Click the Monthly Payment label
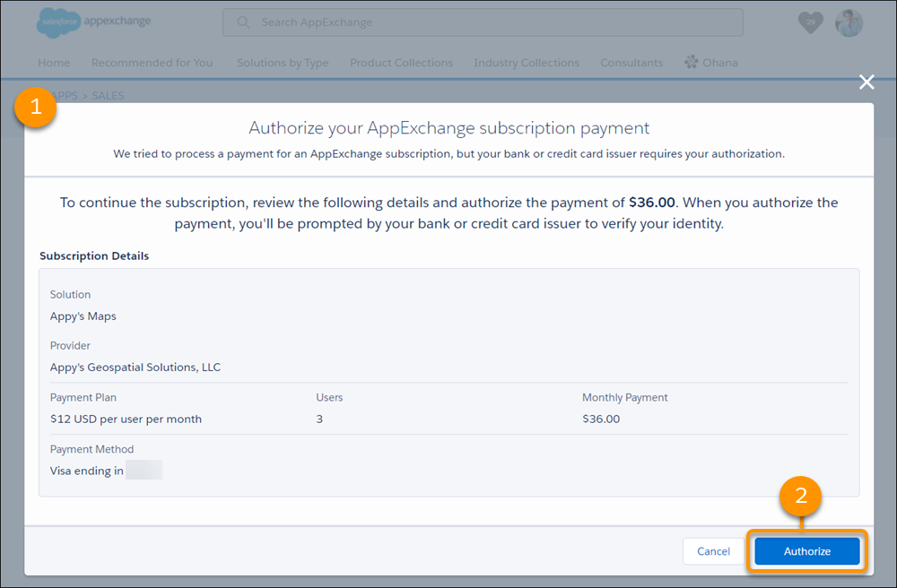The image size is (897, 588). pyautogui.click(x=624, y=397)
